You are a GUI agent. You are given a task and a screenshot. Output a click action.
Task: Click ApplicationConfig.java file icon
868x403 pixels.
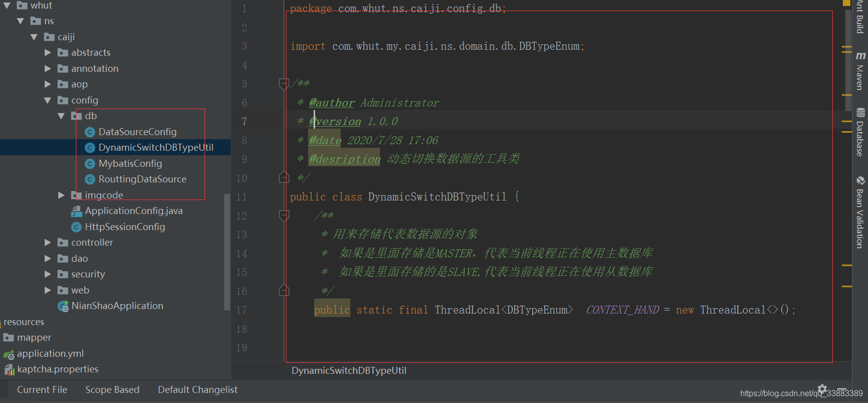(76, 211)
